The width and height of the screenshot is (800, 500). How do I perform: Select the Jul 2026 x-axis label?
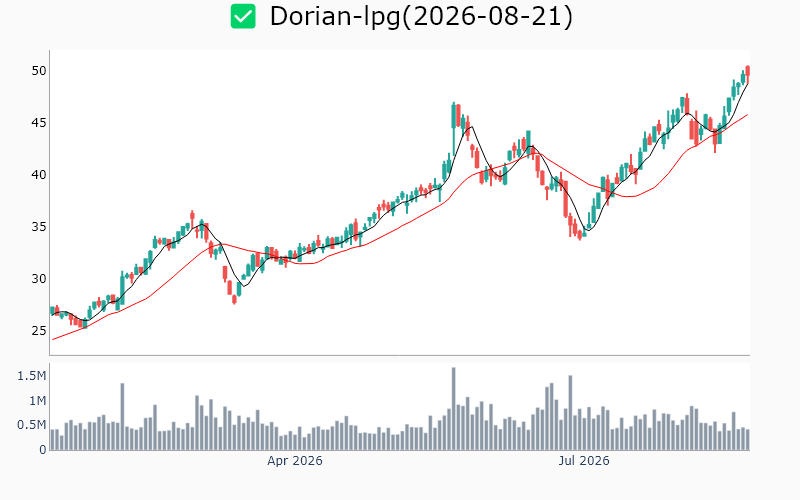point(584,461)
